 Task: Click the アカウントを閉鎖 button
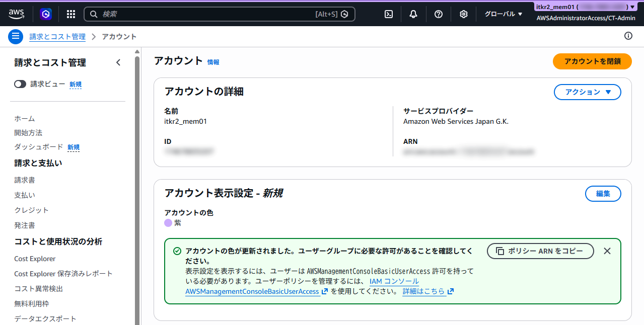tap(592, 61)
